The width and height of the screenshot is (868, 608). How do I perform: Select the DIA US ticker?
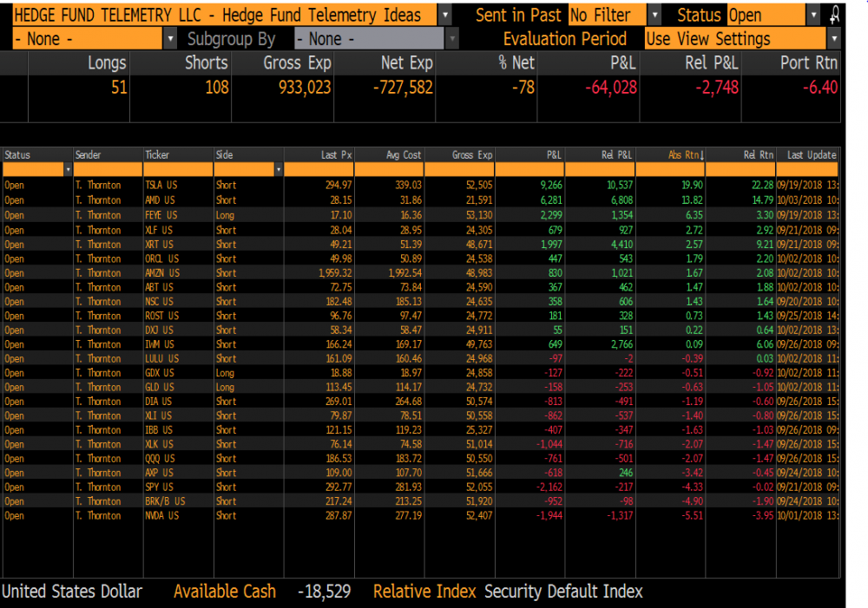point(158,401)
